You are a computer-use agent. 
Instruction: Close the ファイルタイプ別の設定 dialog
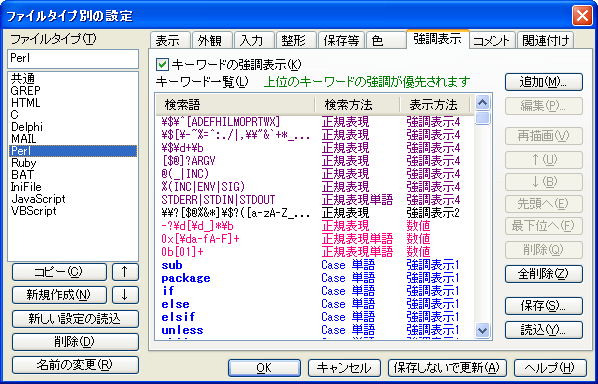pyautogui.click(x=582, y=16)
